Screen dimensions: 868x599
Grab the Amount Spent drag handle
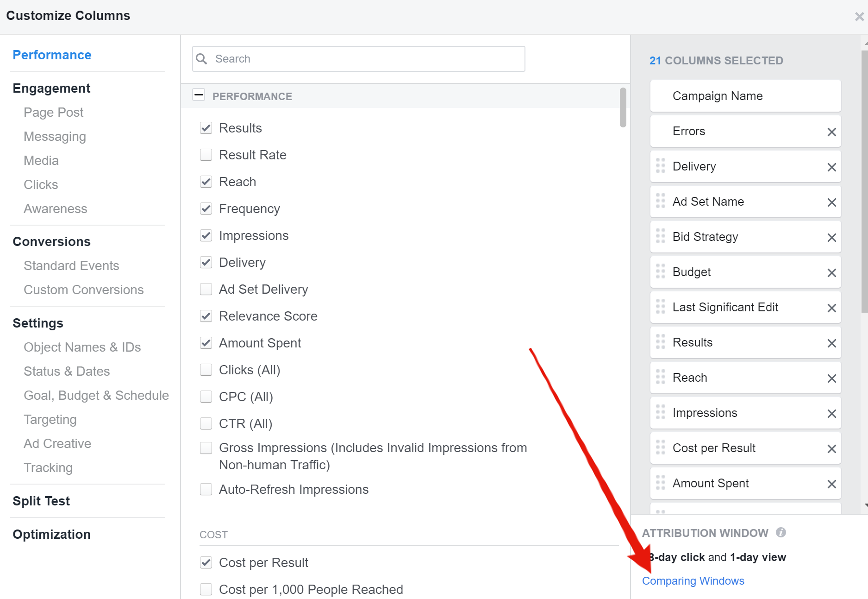(x=661, y=482)
